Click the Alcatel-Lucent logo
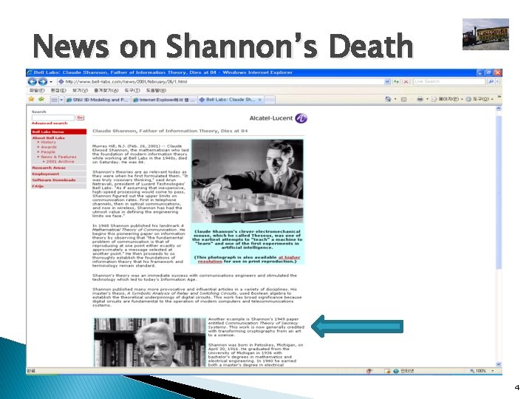The image size is (532, 399). tap(279, 118)
